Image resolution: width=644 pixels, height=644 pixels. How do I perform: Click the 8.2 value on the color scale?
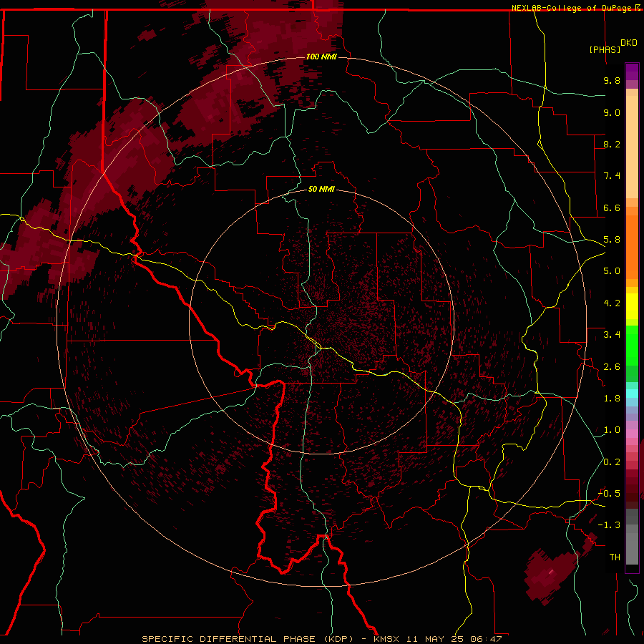click(x=612, y=144)
